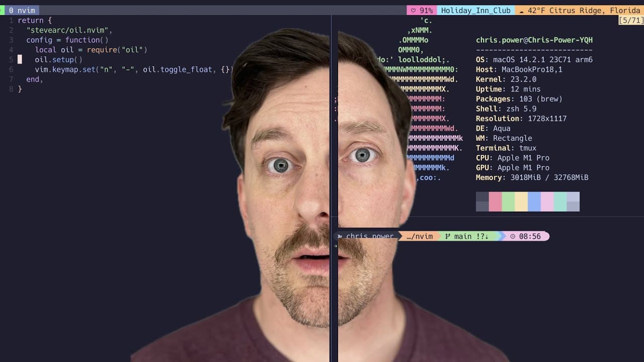Click the "[5/71]" scroll position indicator
This screenshot has height=362, width=644.
(x=631, y=21)
